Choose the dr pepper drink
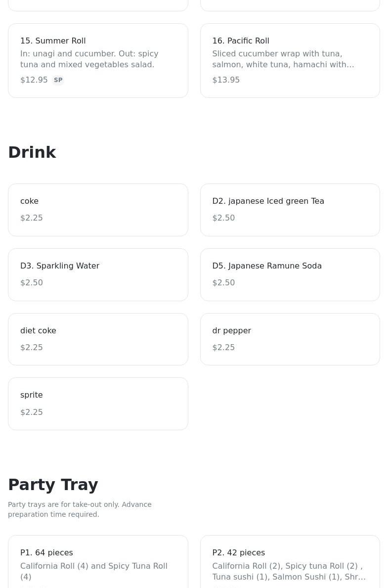Viewport: 388px width, 588px height. click(x=290, y=339)
